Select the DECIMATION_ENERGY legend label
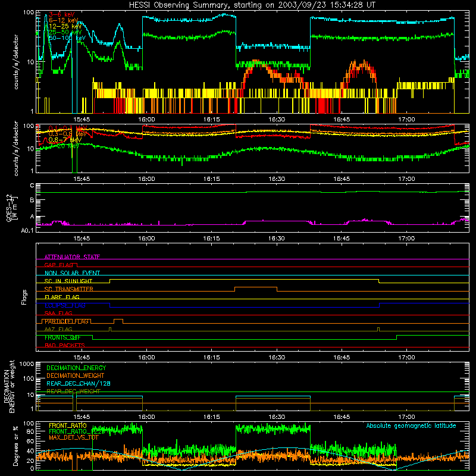The height and width of the screenshot is (476, 476). 76,368
